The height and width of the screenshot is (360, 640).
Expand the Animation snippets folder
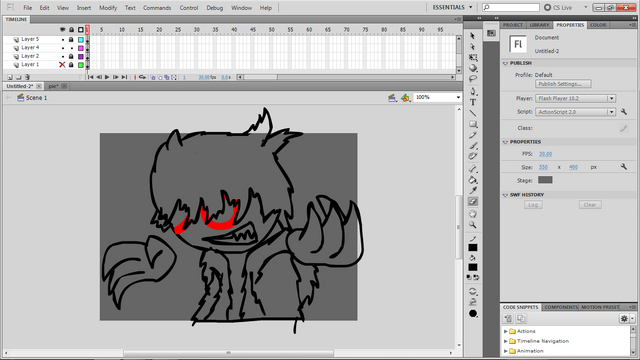(x=506, y=351)
